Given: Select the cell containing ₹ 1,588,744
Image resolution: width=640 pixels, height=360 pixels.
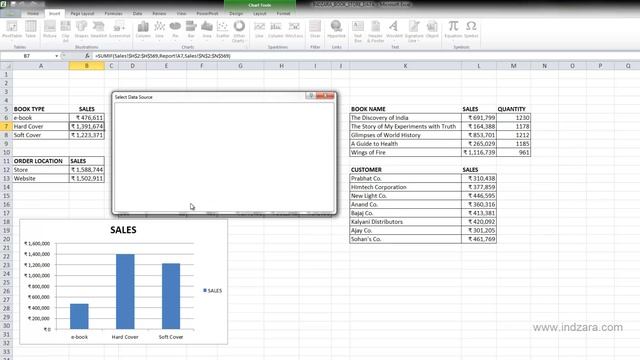Looking at the screenshot, I should coord(87,169).
